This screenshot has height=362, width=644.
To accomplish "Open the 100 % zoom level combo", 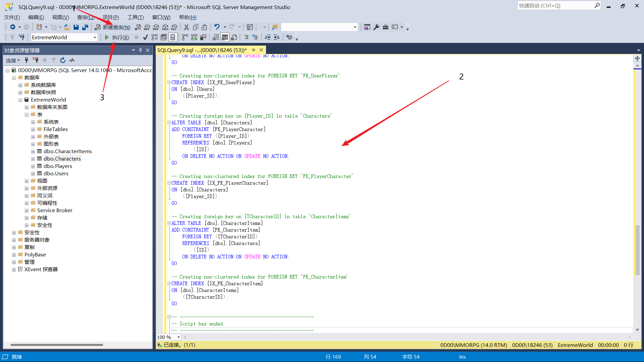I will (178, 337).
